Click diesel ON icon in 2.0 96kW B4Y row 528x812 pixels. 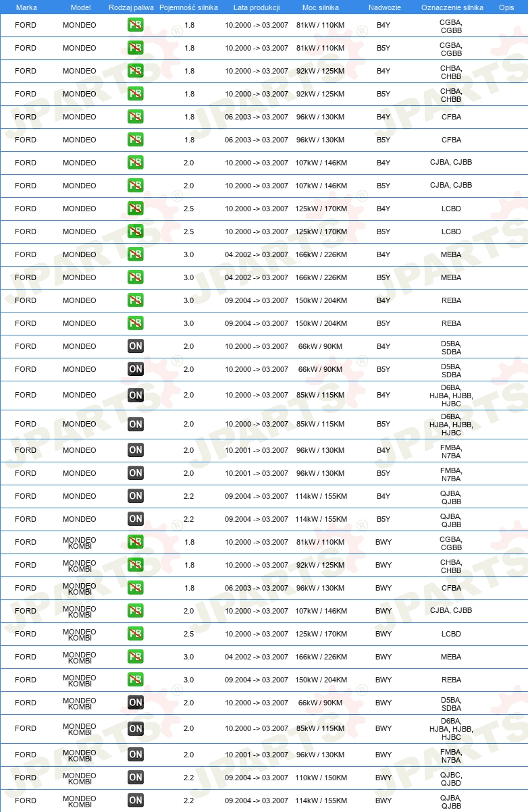click(135, 451)
